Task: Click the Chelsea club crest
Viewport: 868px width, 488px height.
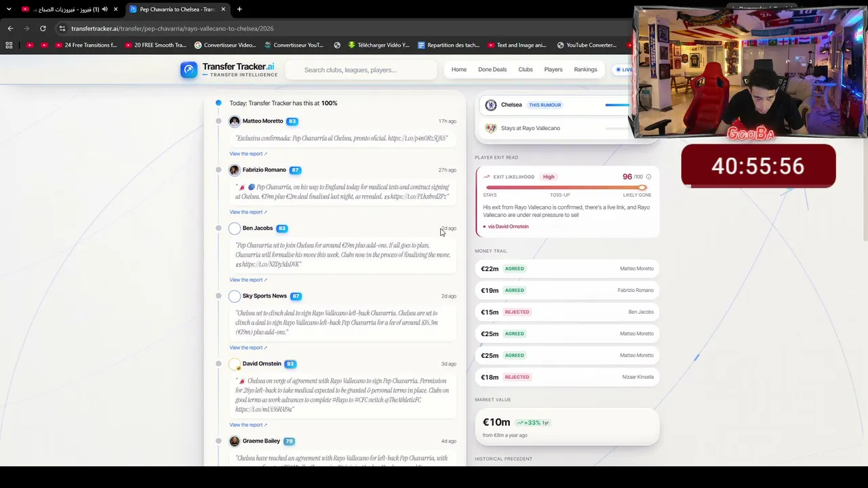Action: pos(491,105)
